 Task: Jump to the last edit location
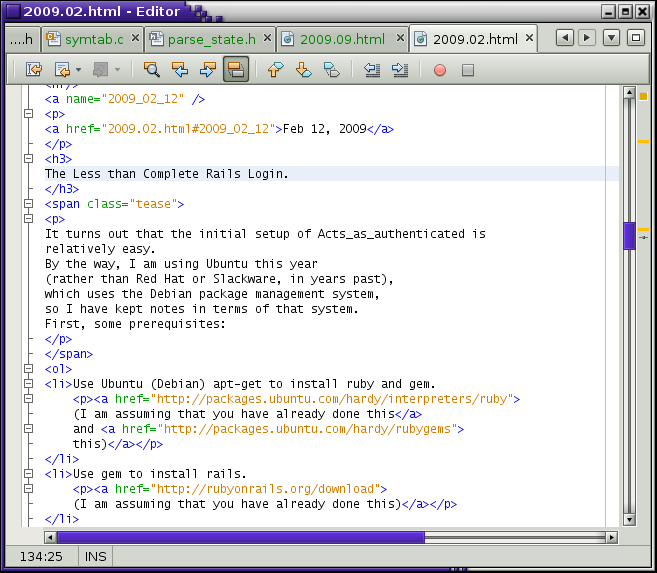tap(34, 70)
